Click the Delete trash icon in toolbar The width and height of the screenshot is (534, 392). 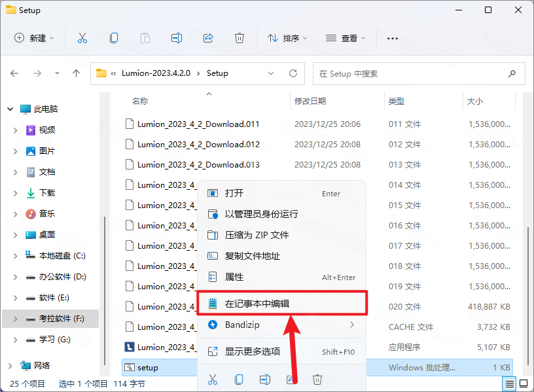click(240, 38)
